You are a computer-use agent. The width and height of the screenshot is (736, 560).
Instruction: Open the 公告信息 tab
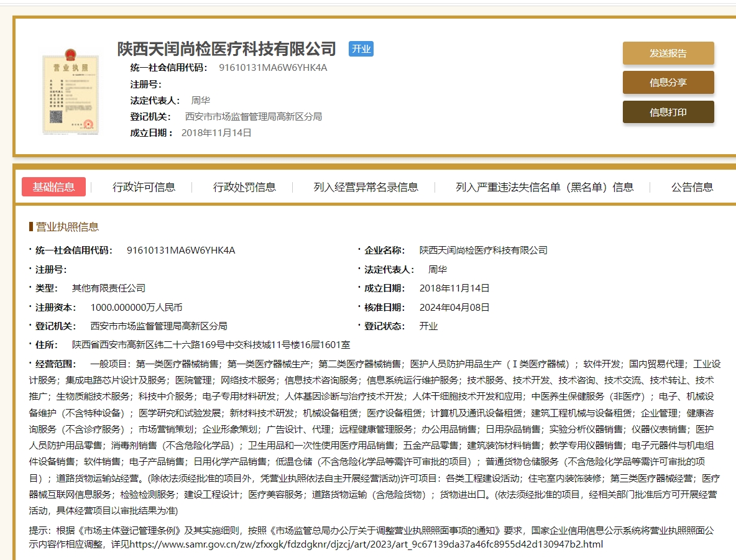click(692, 187)
